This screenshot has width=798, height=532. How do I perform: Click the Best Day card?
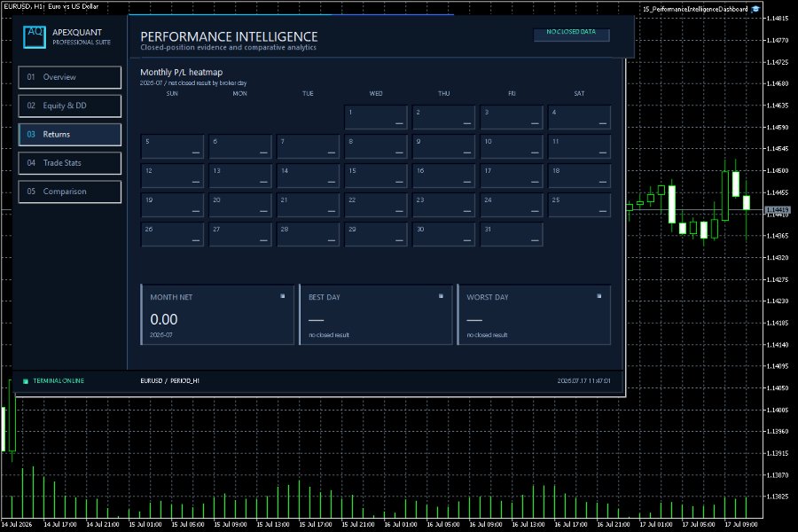pos(376,315)
